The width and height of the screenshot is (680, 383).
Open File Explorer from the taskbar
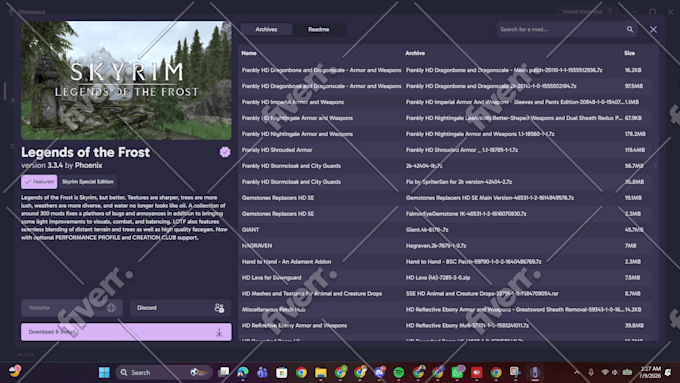pos(320,372)
